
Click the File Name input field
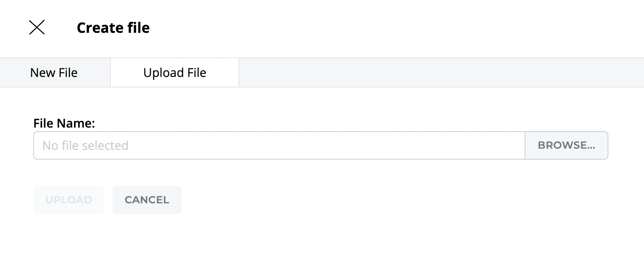coord(279,145)
